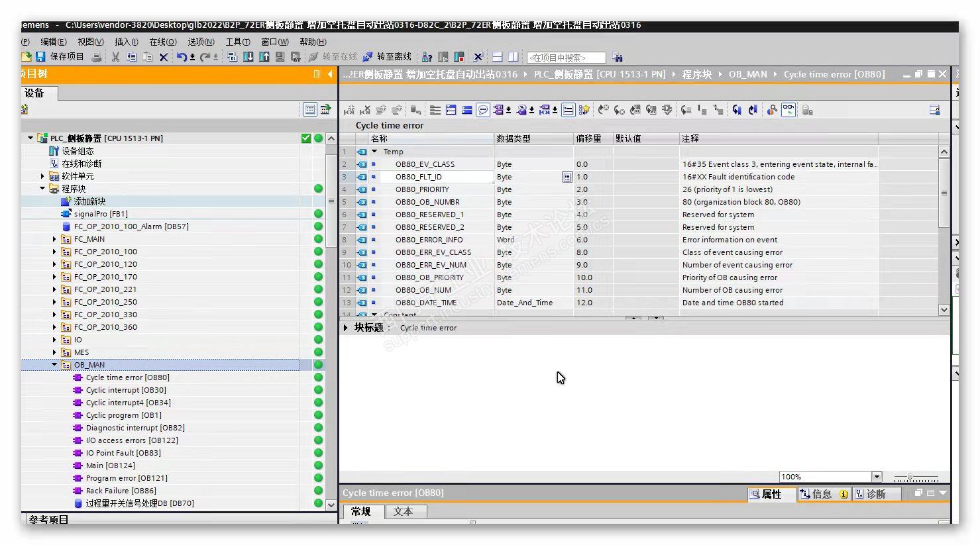Viewport: 980px width, 545px height.
Task: Click 添加新块 to add new block
Action: coord(89,201)
